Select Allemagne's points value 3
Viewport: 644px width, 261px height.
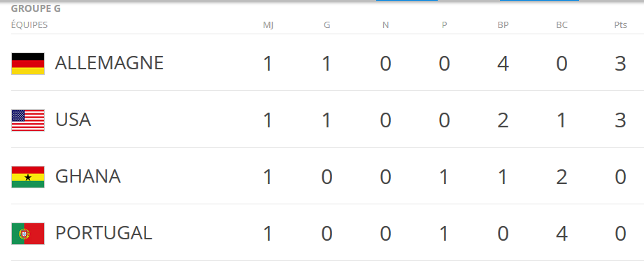point(621,64)
